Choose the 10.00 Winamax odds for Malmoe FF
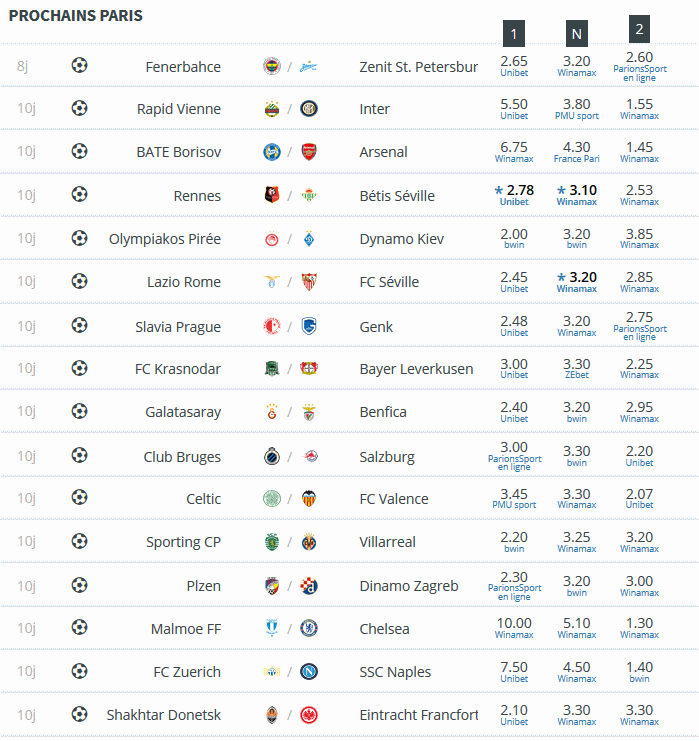Screen dimensions: 699x741 point(514,628)
